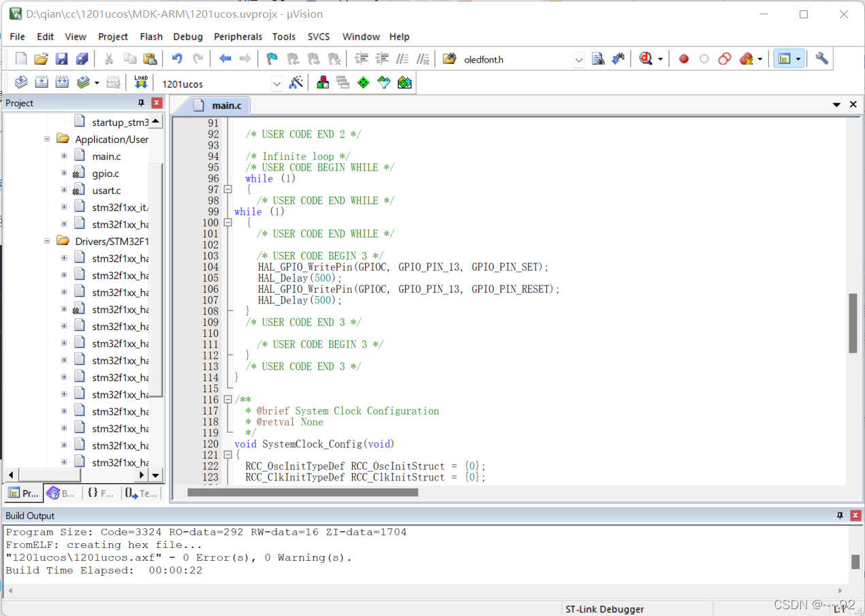This screenshot has width=865, height=616.
Task: Close the main.c editor
Action: tap(853, 105)
